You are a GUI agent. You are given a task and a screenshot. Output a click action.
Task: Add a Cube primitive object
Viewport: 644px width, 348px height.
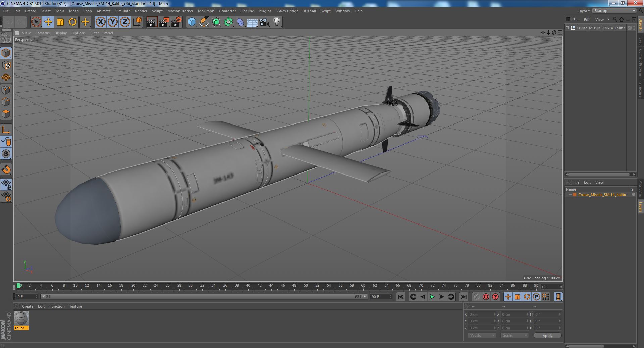(x=192, y=22)
